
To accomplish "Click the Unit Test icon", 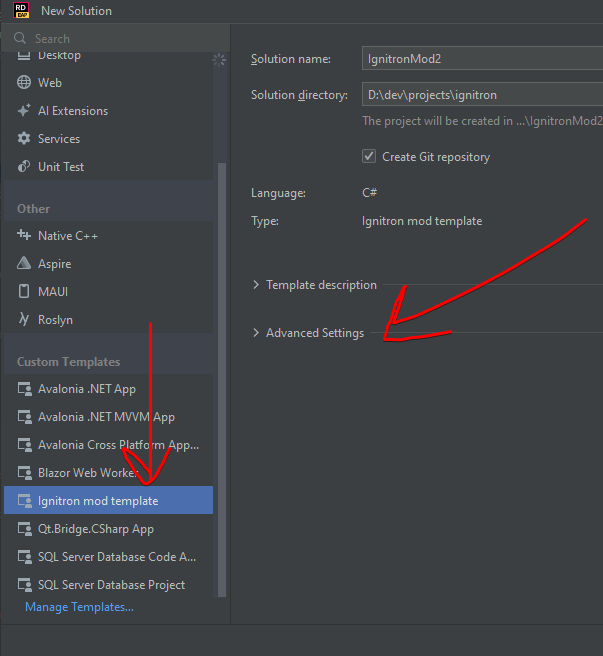I will [x=24, y=167].
